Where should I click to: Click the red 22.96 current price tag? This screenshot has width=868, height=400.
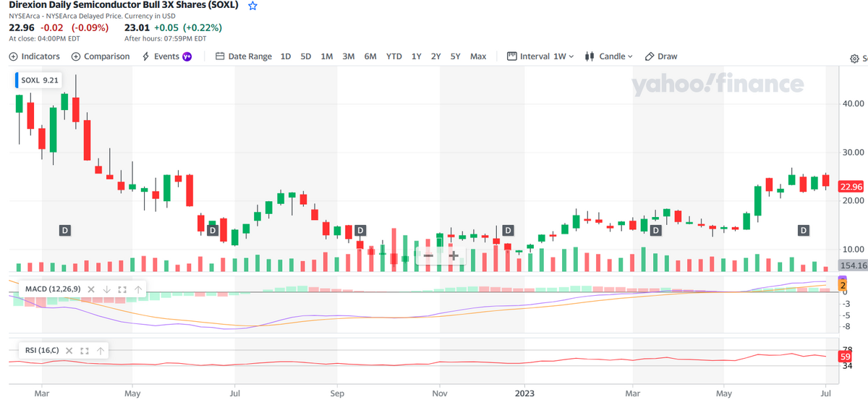pos(851,186)
